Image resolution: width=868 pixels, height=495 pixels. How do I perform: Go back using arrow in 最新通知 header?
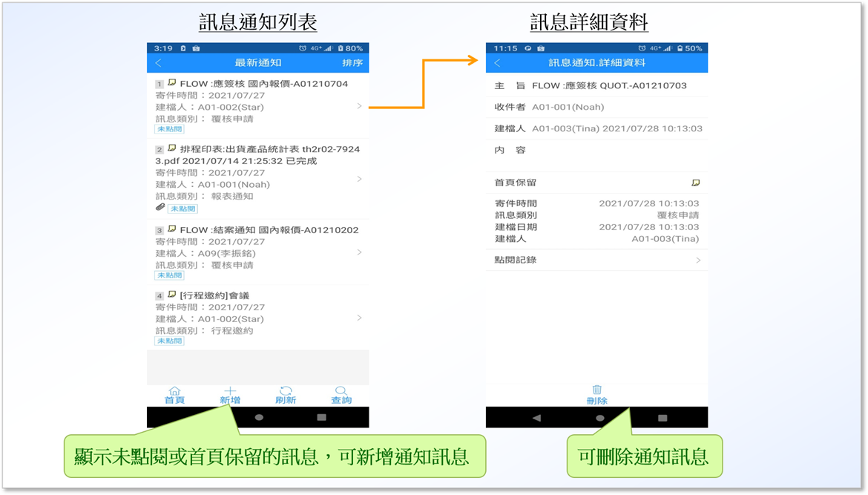(x=158, y=63)
